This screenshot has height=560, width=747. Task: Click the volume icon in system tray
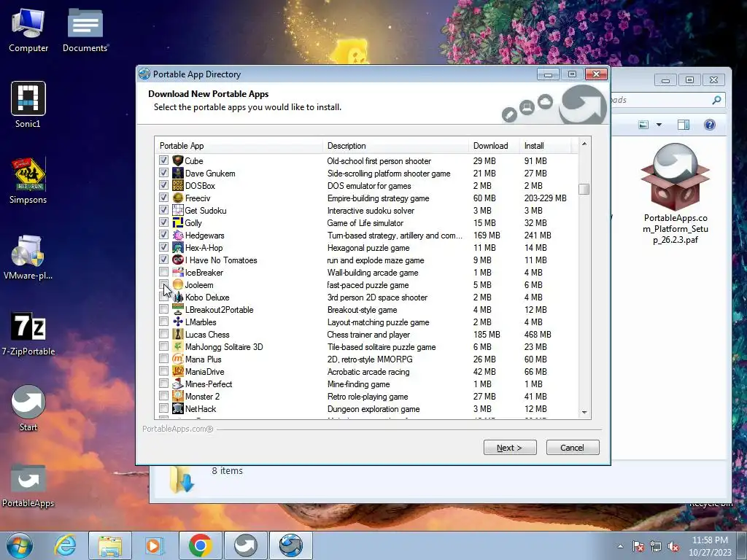pyautogui.click(x=673, y=547)
